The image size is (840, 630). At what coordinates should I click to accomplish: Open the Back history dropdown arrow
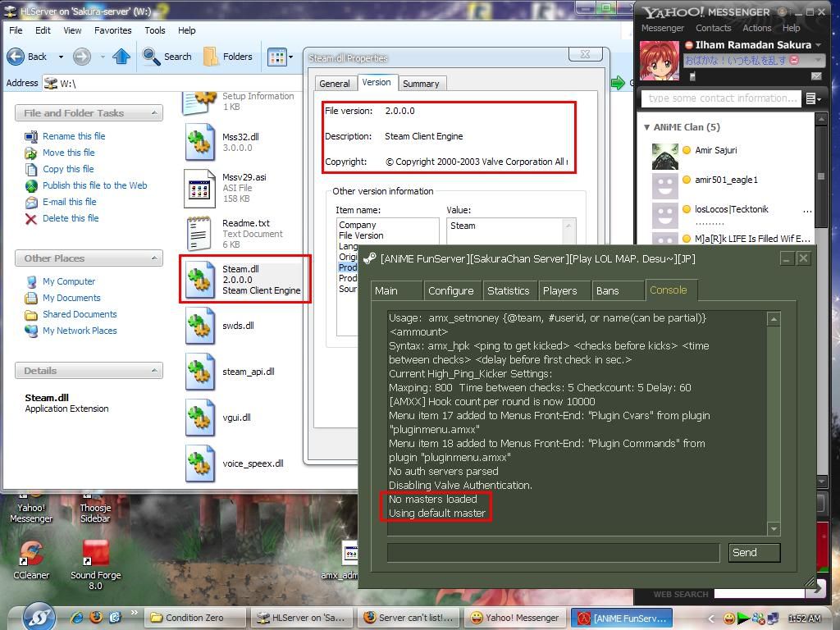coord(61,57)
